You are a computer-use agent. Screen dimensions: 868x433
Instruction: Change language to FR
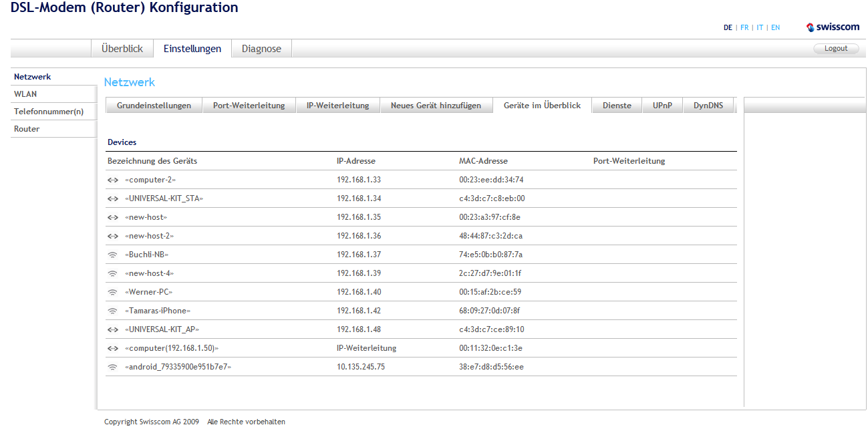tap(744, 28)
